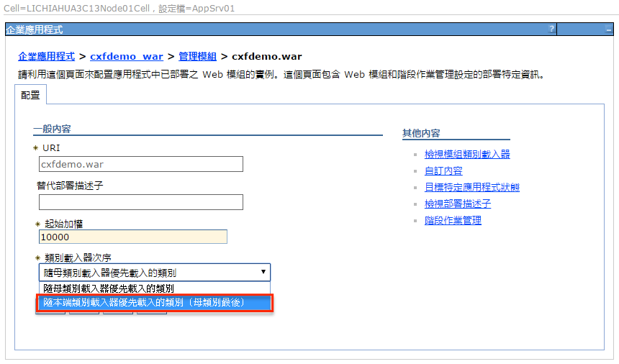Open the 自訂內容 link
619x364 pixels.
(x=443, y=170)
